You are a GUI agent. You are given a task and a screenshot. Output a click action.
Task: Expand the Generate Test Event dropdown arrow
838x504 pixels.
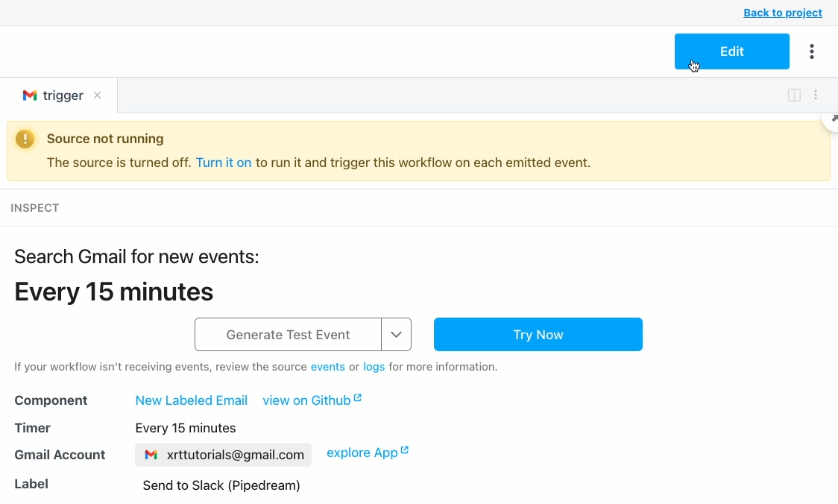pos(396,335)
